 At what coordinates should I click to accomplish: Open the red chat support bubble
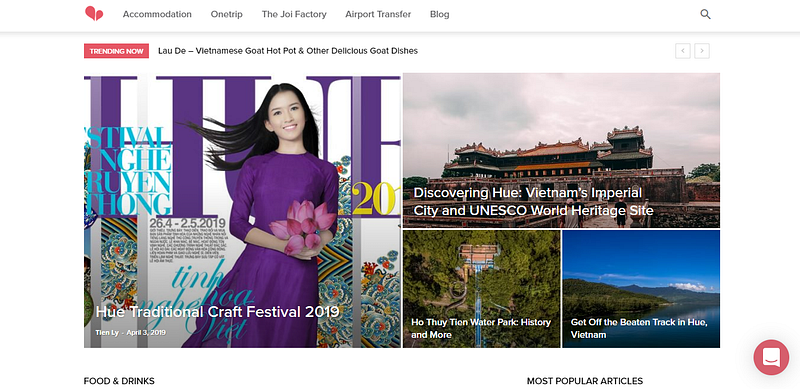point(771,357)
